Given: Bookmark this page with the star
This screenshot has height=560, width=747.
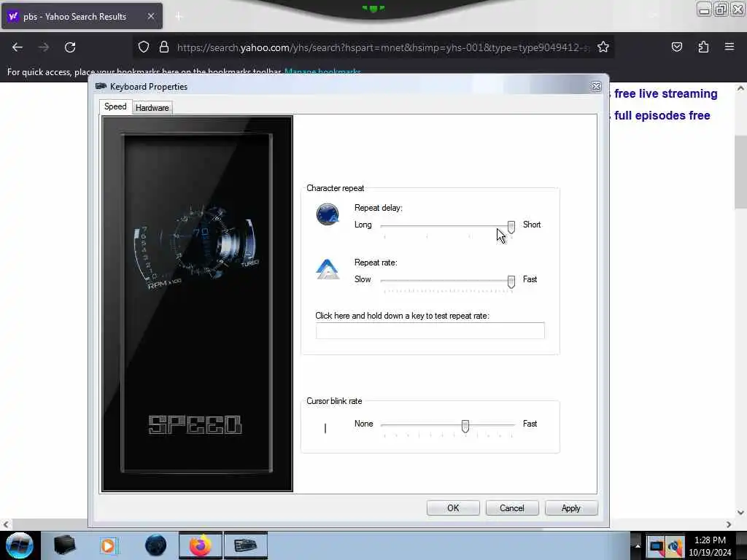Looking at the screenshot, I should pyautogui.click(x=603, y=47).
